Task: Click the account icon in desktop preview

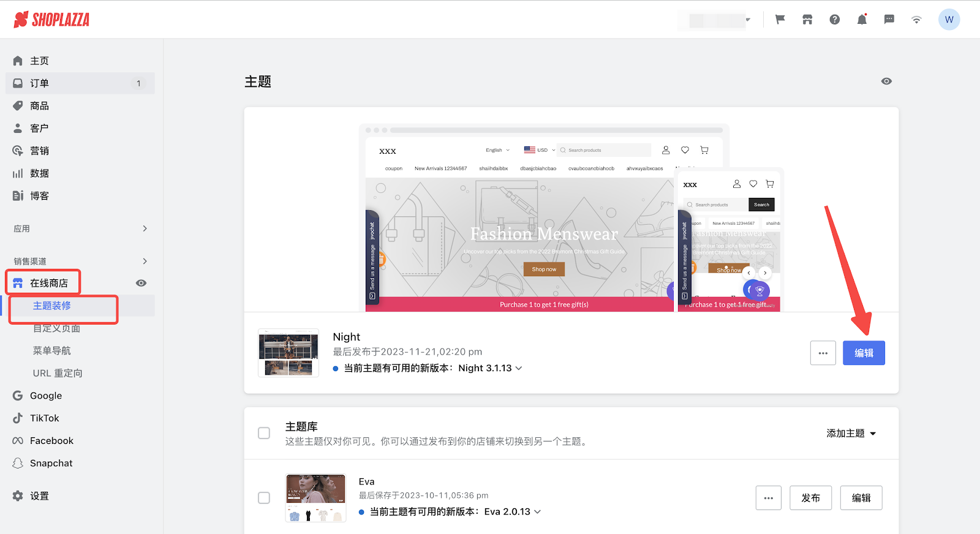Action: click(666, 150)
